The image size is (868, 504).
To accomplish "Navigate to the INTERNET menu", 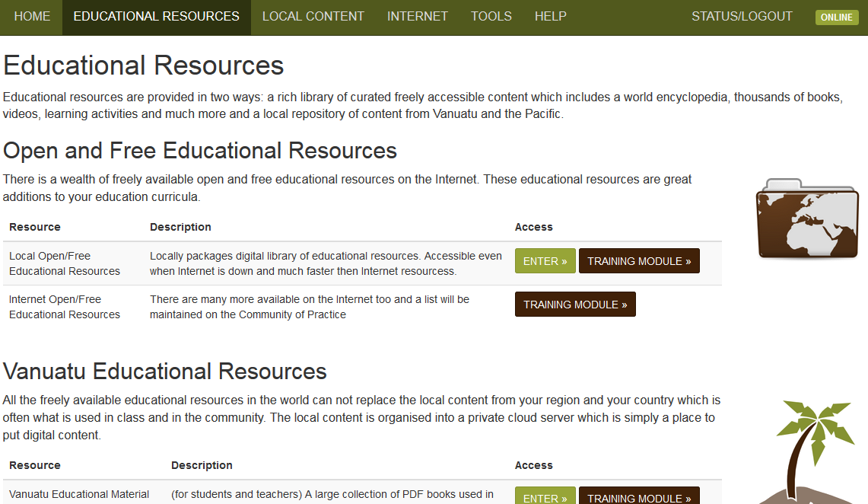I will coord(417,17).
